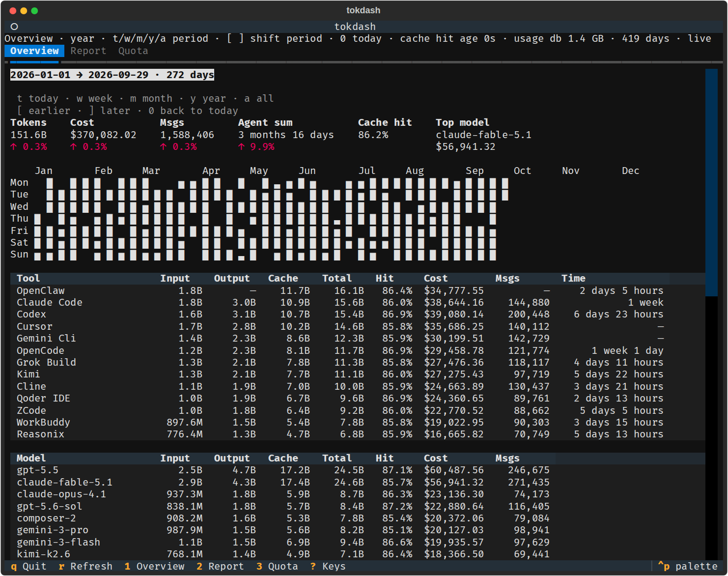Screen dimensions: 728x576
Task: Sort tool table by Cost column header
Action: coord(436,278)
